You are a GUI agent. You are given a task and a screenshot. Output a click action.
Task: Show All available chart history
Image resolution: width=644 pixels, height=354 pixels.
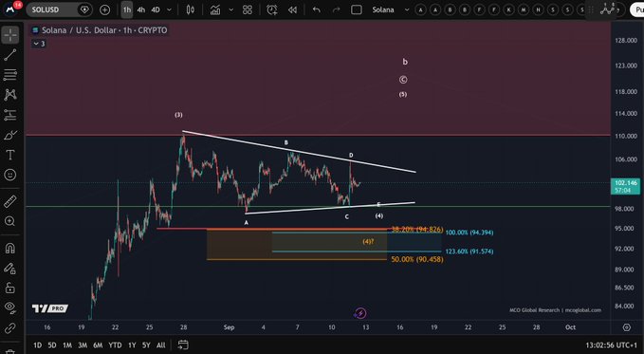[161, 345]
